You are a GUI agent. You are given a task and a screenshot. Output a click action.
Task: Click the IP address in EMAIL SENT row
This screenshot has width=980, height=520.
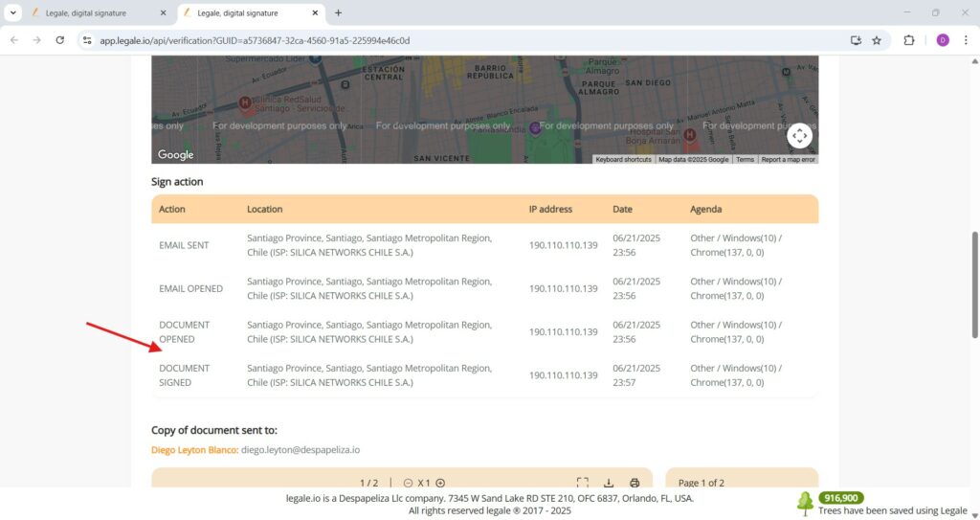click(x=563, y=245)
